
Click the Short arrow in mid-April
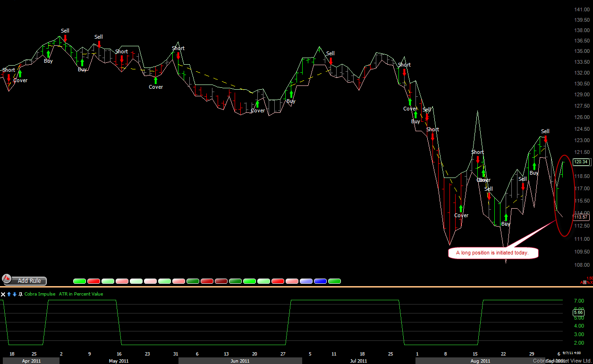click(x=8, y=78)
